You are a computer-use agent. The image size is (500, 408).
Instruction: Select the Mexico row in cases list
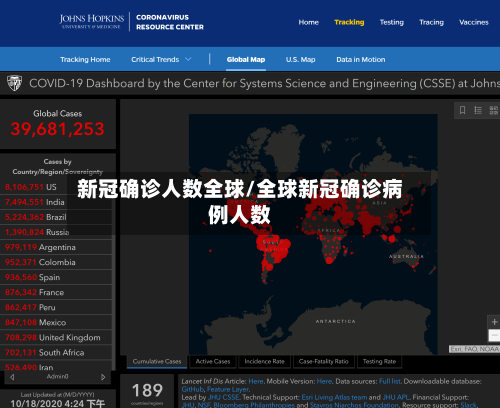[x=56, y=322]
